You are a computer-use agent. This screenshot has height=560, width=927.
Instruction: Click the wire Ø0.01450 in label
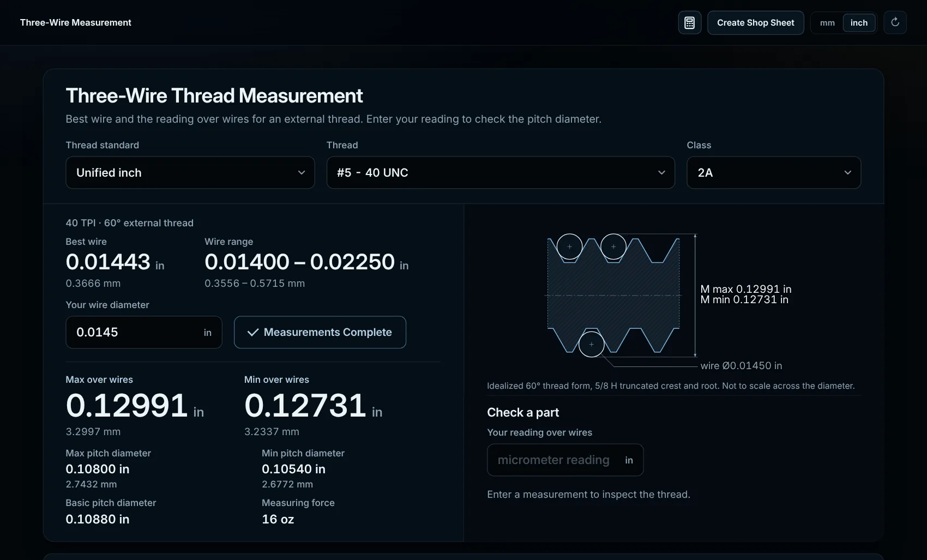[741, 365]
